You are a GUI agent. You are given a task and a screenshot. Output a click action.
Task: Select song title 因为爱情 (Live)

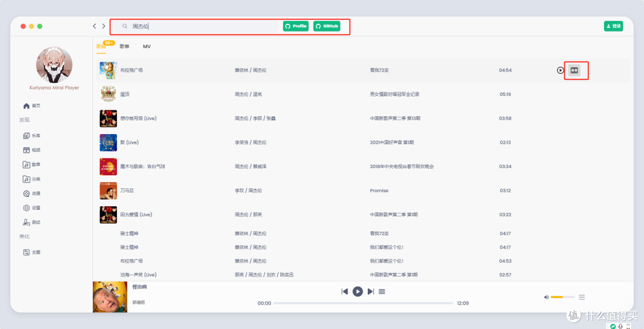(x=136, y=215)
